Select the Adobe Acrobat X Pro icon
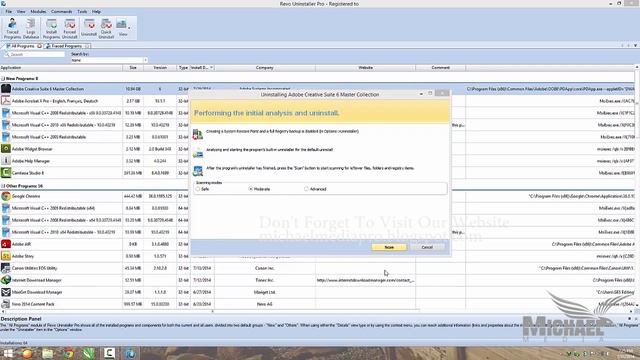The height and width of the screenshot is (360, 640). [6, 100]
